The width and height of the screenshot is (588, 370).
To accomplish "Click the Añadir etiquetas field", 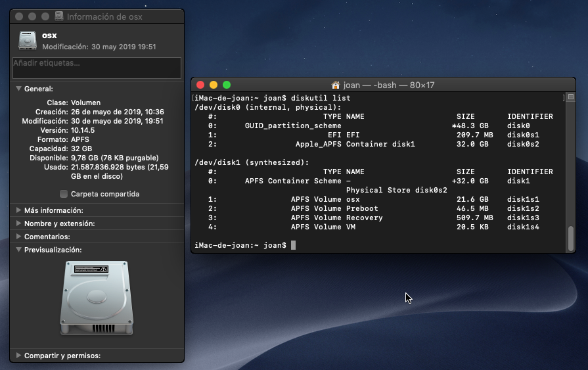I will click(x=97, y=68).
